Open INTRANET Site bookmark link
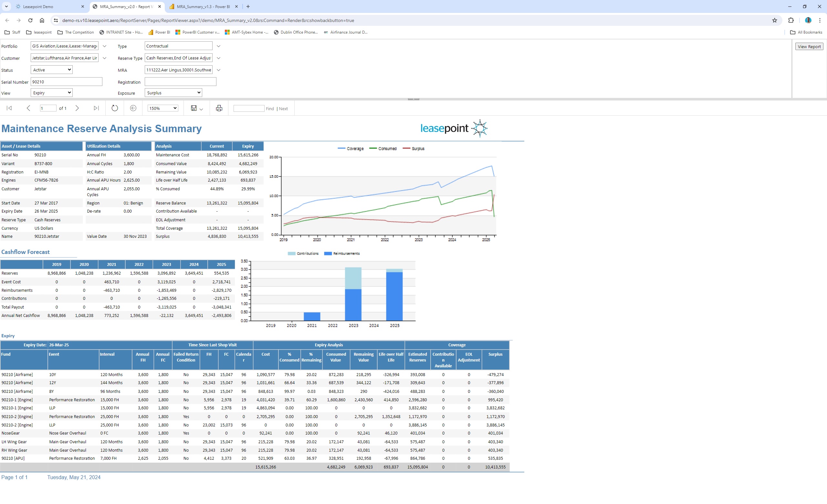827x504 pixels. 121,32
